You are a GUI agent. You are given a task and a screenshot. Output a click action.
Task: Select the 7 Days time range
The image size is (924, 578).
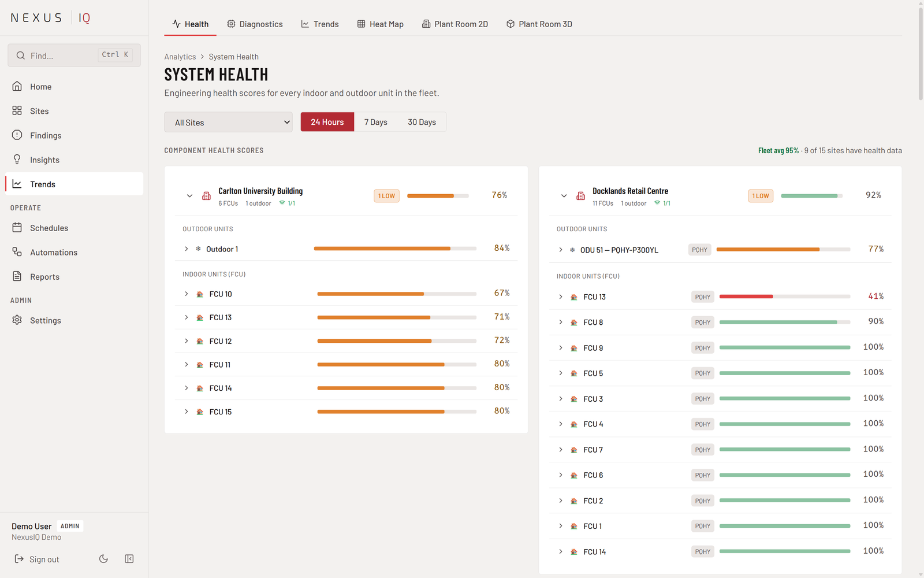[x=375, y=122]
